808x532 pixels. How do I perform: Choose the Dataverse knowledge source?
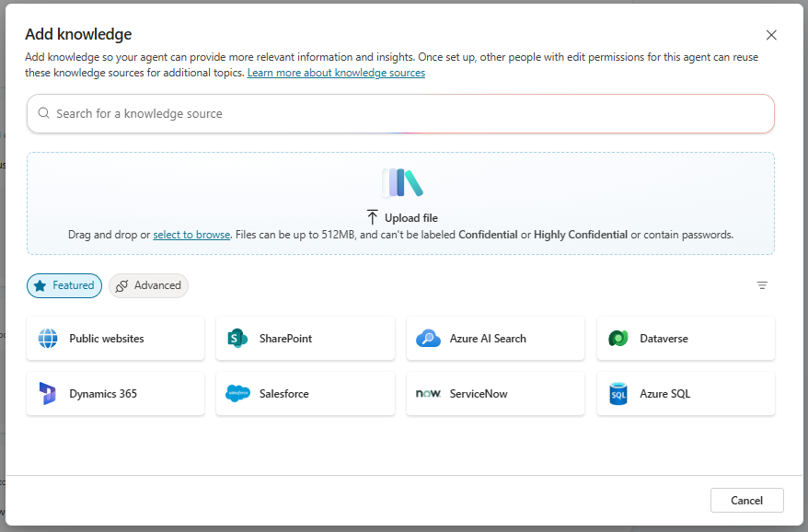click(686, 339)
